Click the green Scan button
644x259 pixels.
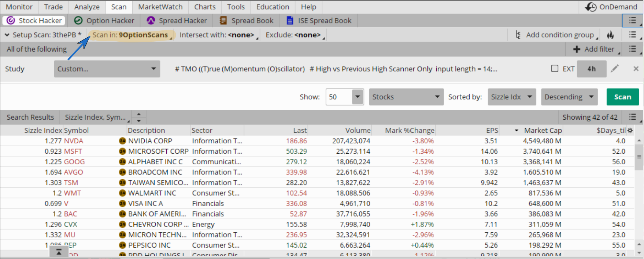coord(622,97)
